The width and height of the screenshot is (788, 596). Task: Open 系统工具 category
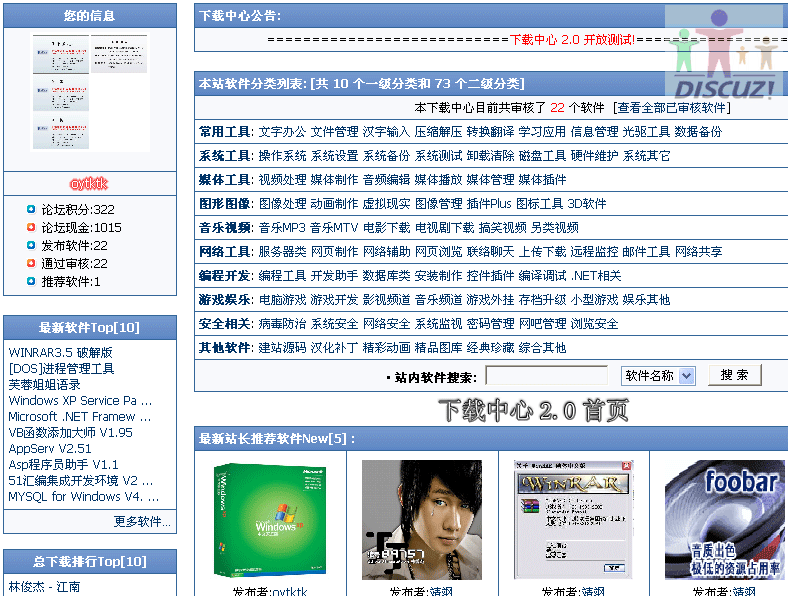coord(224,156)
